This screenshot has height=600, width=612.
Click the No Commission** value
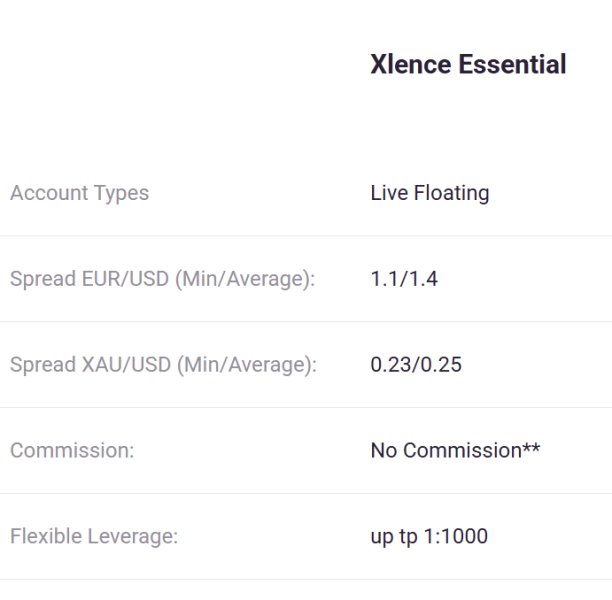click(455, 451)
